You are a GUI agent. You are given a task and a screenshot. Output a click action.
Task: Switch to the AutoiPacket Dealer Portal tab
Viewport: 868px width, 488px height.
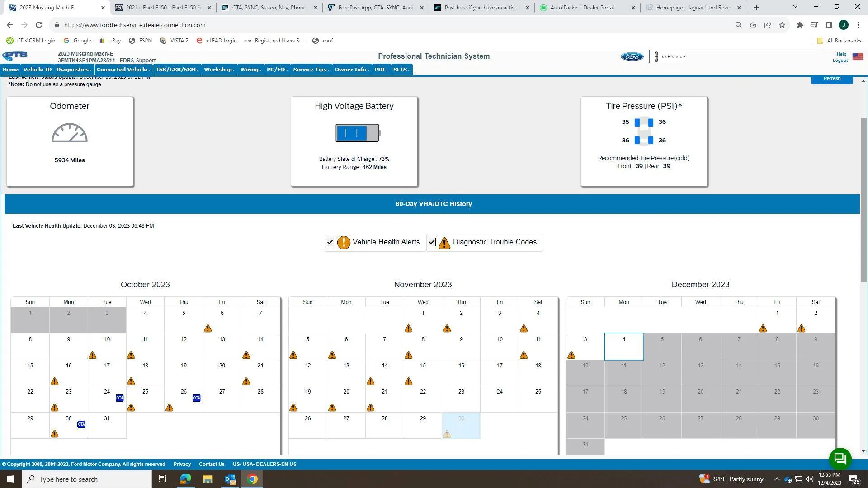(588, 8)
